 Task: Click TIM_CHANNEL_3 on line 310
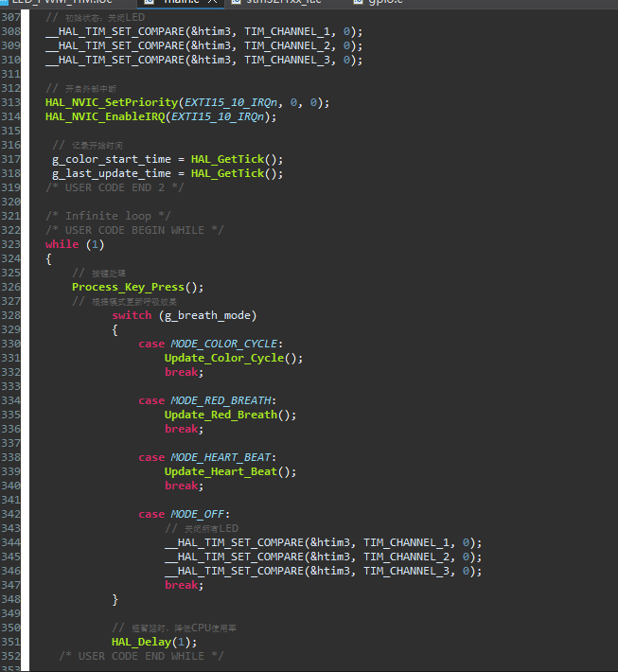point(287,60)
